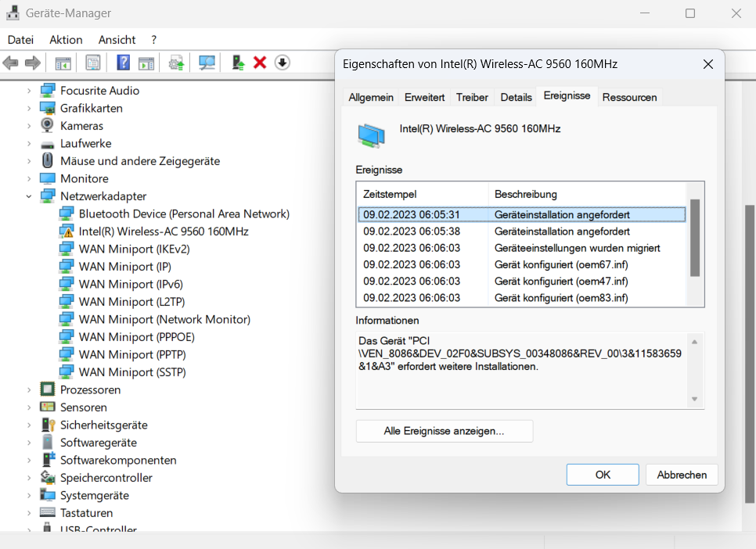The image size is (756, 549).
Task: Click the show/hide console tree icon
Action: coord(63,63)
